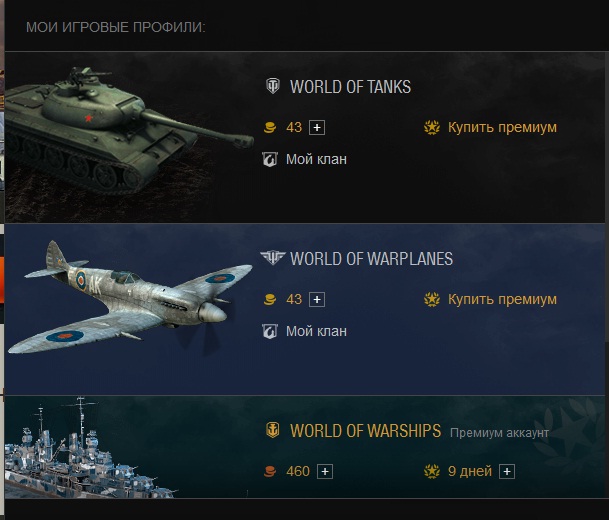Click the clan emblem icon under World of Warplanes
609x520 pixels.
pyautogui.click(x=270, y=331)
